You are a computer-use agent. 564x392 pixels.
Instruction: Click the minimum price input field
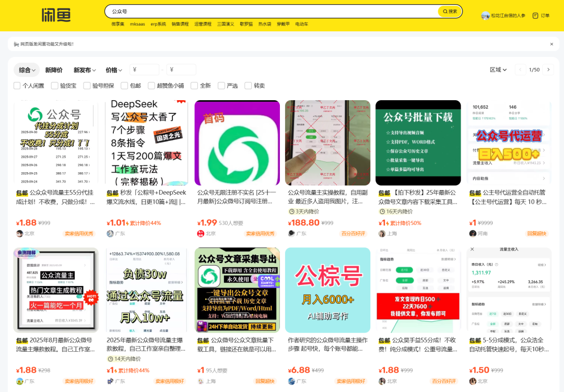144,69
